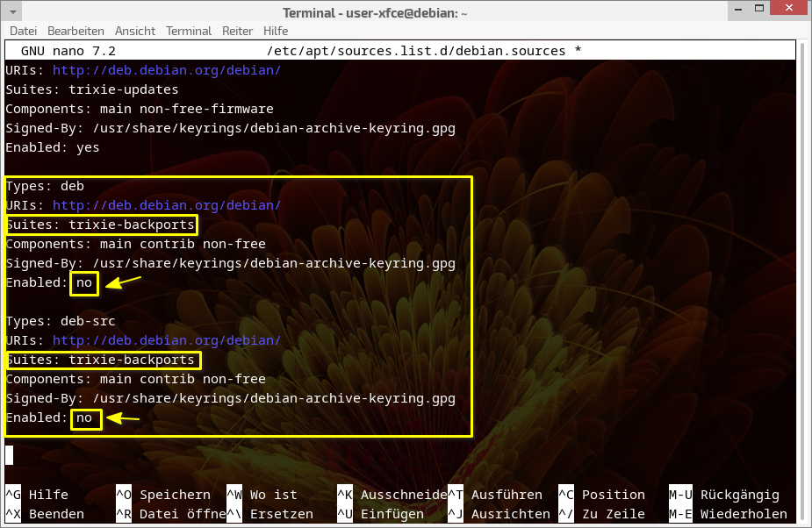Click the ^W Wo ist shortcut
The image size is (812, 528).
(262, 495)
